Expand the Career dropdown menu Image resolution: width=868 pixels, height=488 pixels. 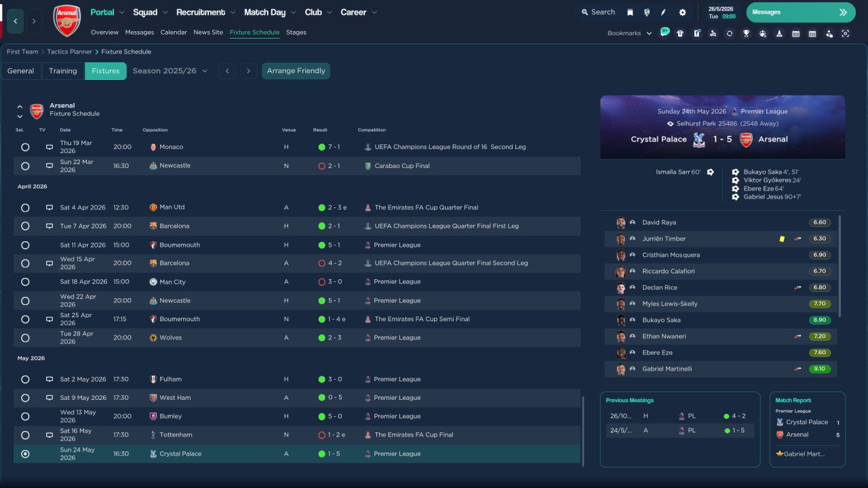tap(358, 12)
